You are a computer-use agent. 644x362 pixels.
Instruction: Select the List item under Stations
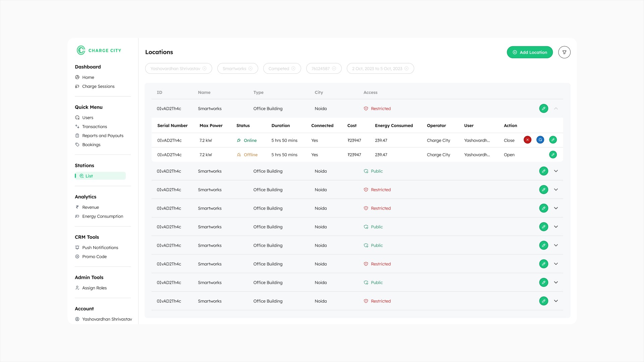pos(89,176)
